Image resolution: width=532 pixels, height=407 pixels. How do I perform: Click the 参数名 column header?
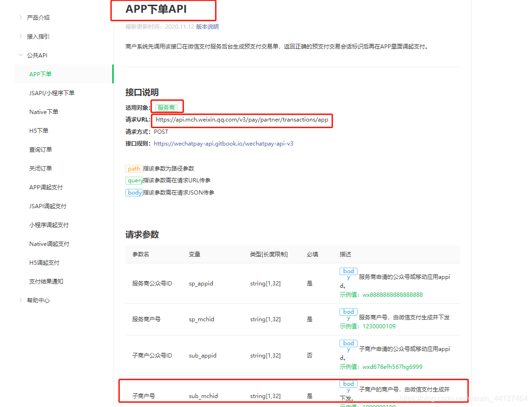141,254
